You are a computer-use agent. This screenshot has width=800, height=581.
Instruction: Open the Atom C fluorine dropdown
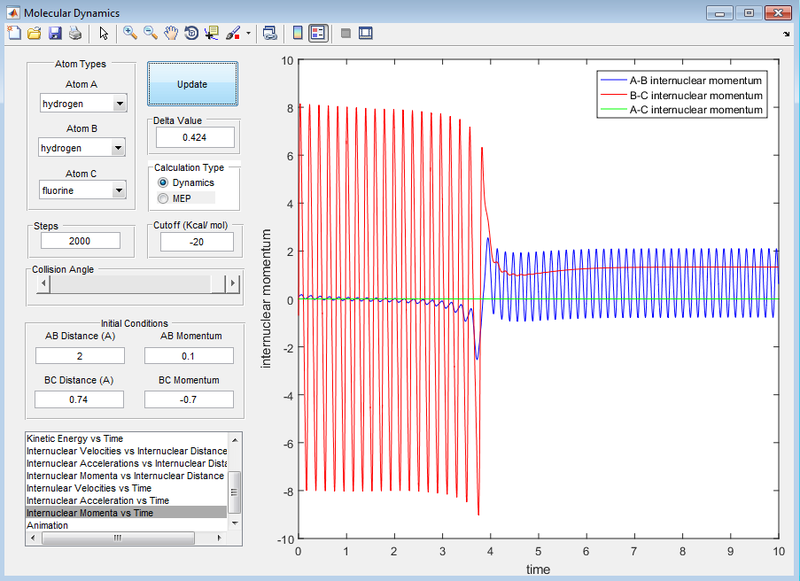click(82, 190)
